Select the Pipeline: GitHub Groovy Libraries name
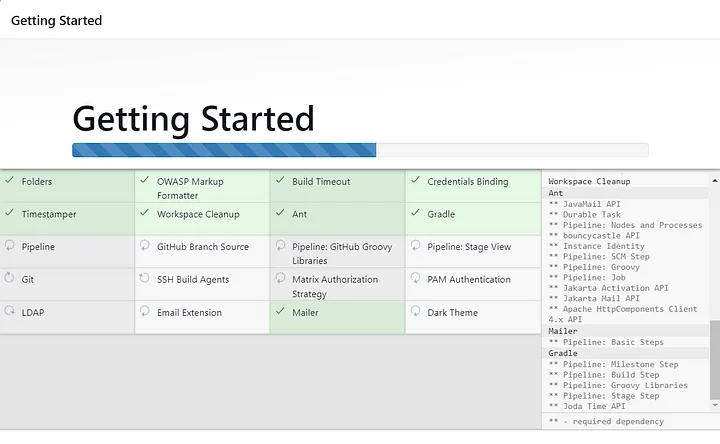720x444 pixels. click(342, 253)
